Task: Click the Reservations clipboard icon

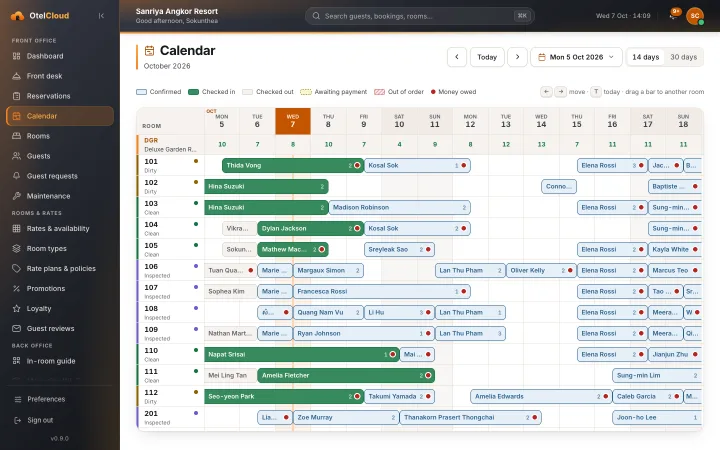Action: [17, 96]
